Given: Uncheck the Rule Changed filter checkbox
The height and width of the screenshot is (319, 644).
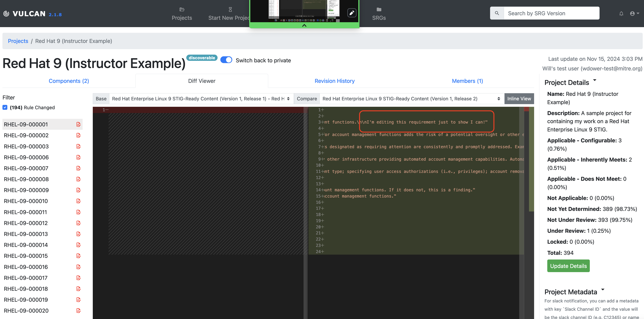Looking at the screenshot, I should (5, 107).
